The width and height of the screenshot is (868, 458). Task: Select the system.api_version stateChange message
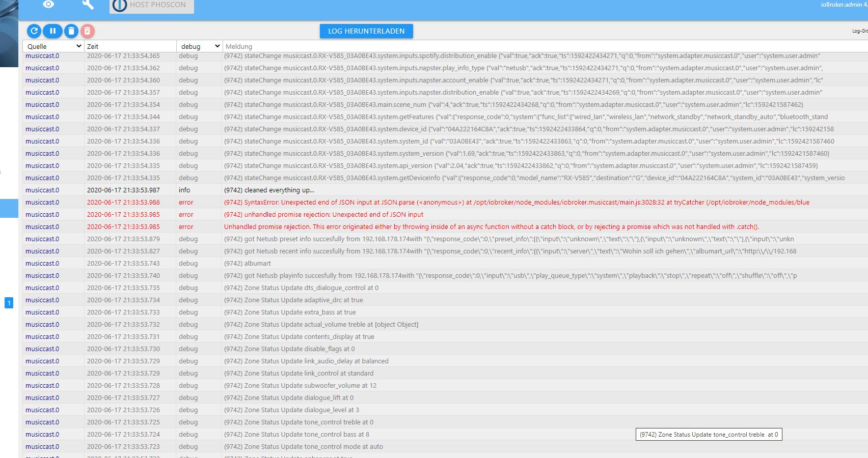521,166
